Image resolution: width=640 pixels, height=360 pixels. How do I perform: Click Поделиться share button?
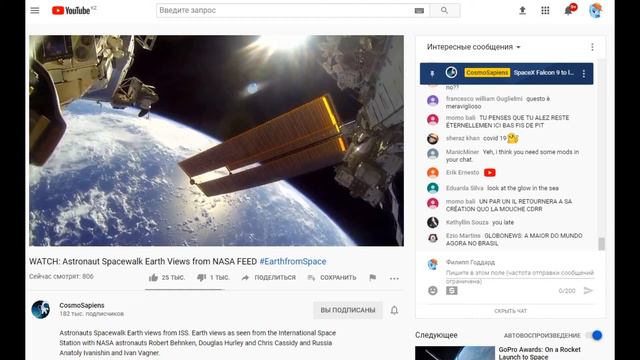tap(269, 278)
